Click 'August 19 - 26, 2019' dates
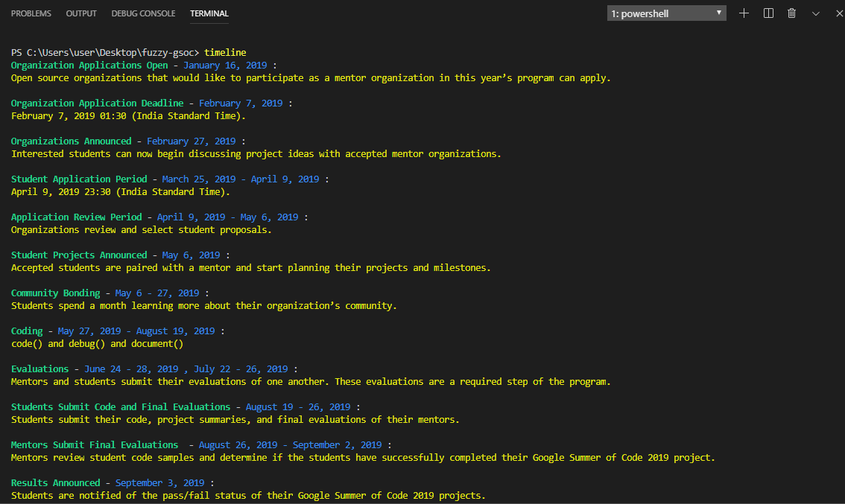 click(298, 406)
